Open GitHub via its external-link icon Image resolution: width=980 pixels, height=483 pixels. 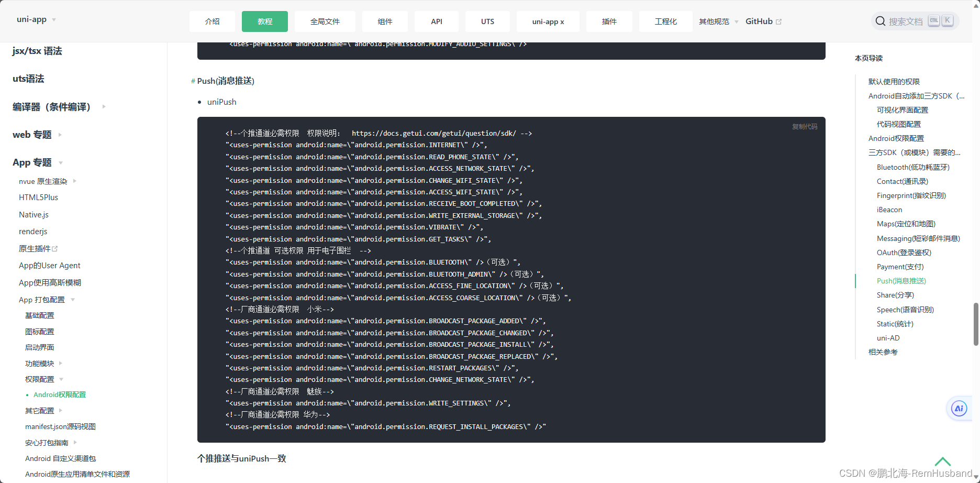tap(778, 21)
